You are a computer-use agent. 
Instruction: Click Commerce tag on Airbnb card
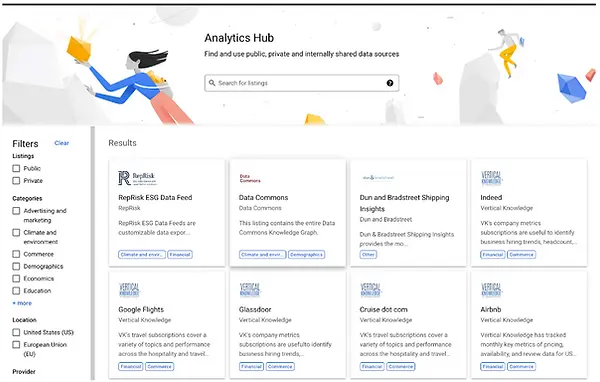(521, 366)
